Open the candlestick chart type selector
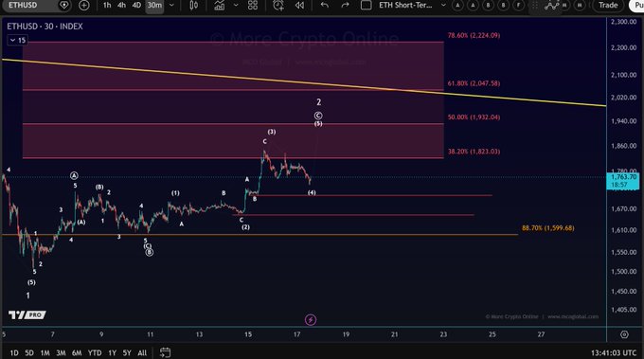The image size is (644, 359). tap(193, 6)
